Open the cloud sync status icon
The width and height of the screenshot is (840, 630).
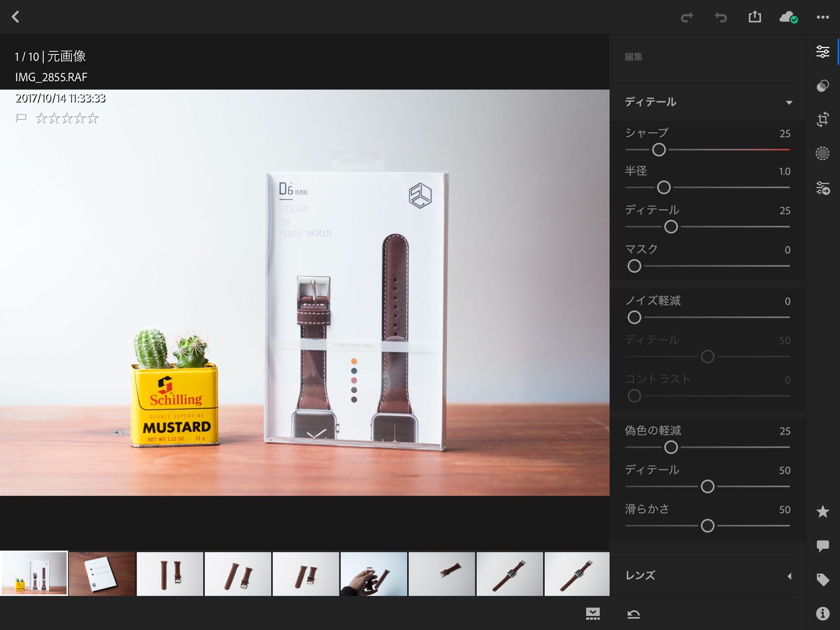tap(788, 17)
